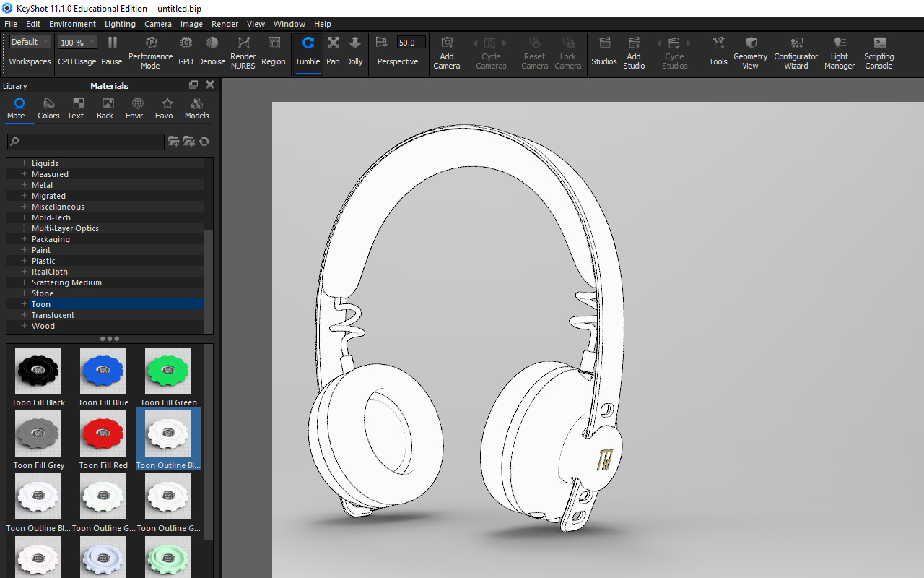Select the Toon Fill Green material
The height and width of the screenshot is (578, 924).
point(168,377)
